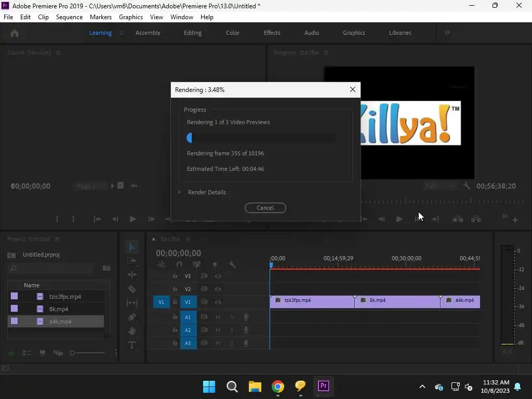Viewport: 532px width, 399px height.
Task: Toggle Linked Selection in timeline
Action: coord(197,264)
